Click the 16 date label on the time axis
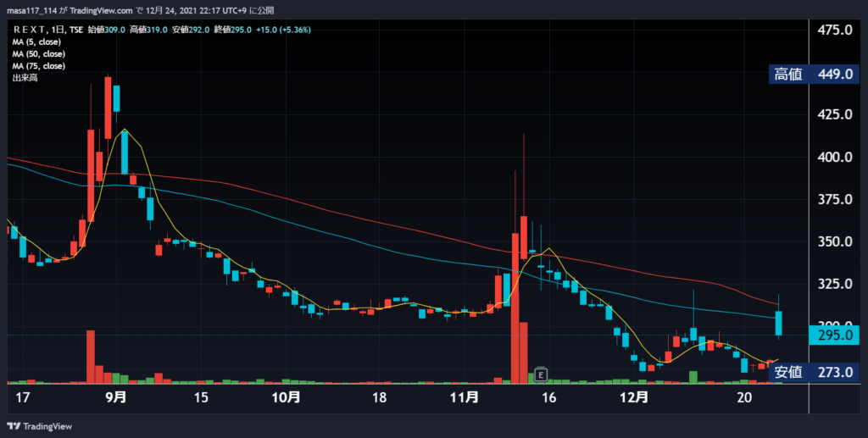The width and height of the screenshot is (868, 438). (548, 397)
